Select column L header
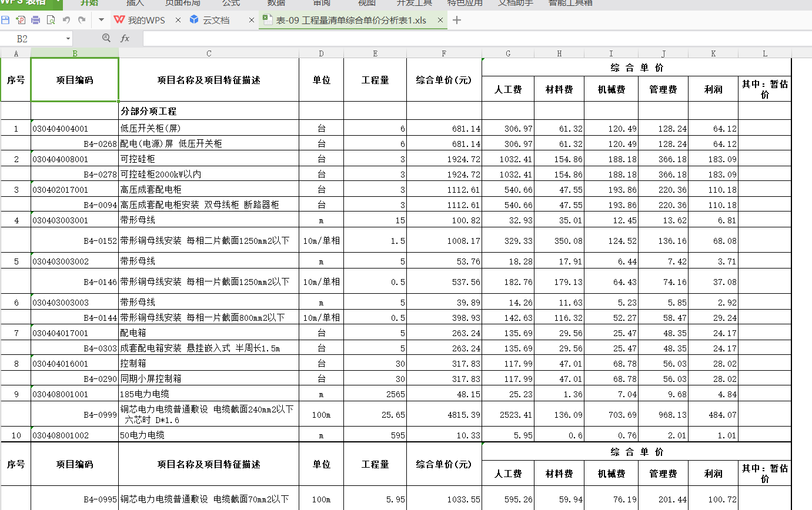Screen dimensions: 812x510 [x=765, y=53]
